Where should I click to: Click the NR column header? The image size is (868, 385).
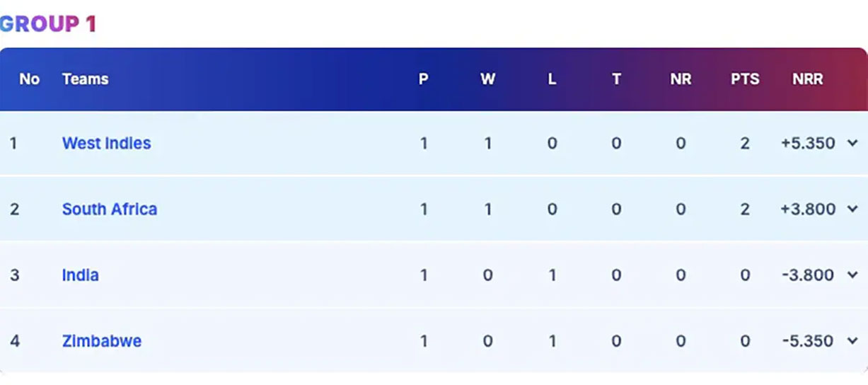[x=680, y=79]
